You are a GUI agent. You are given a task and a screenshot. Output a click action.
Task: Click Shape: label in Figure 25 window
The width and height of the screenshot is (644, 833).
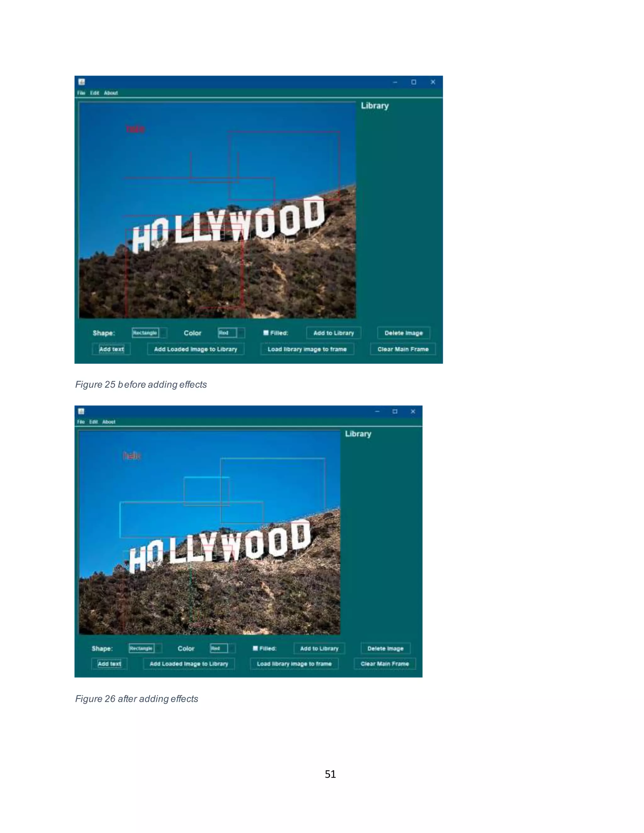point(104,333)
